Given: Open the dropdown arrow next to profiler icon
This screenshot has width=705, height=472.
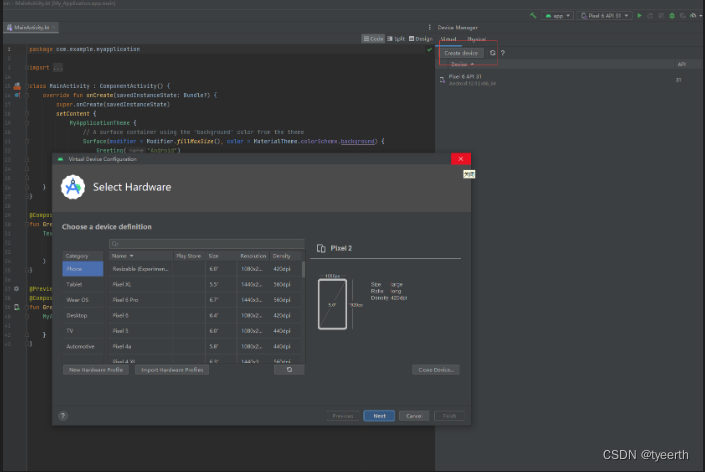Looking at the screenshot, I should [701, 16].
